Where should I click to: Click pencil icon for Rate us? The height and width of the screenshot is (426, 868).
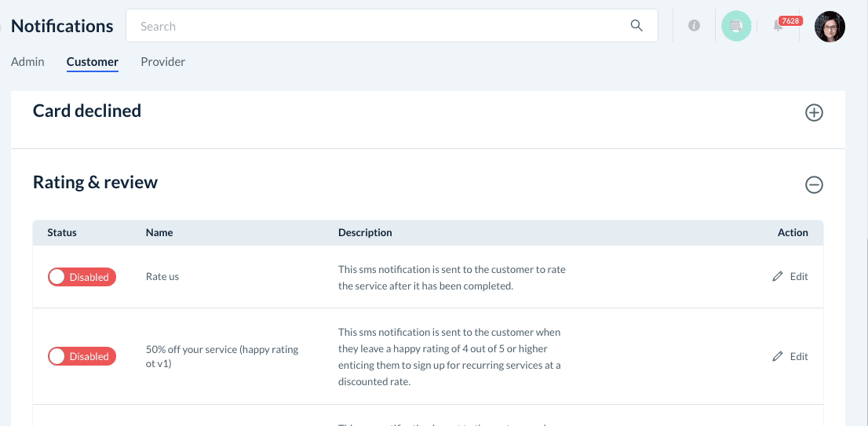[778, 276]
